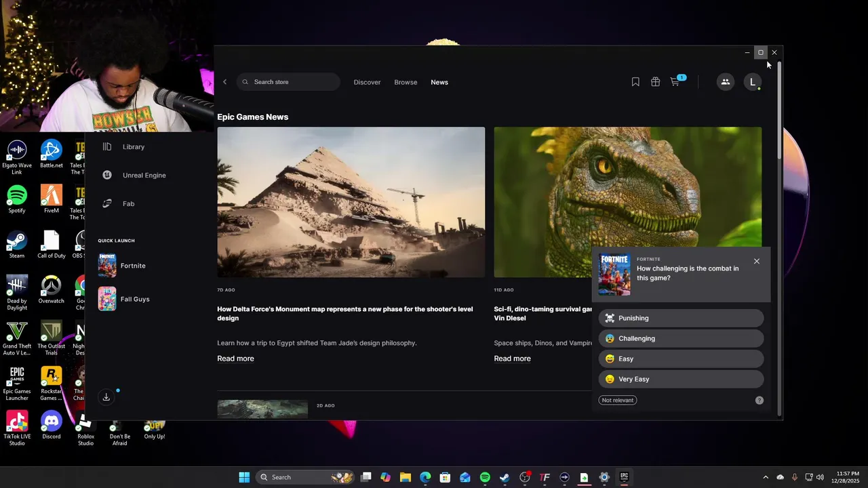Screen dimensions: 868x488
Task: Open the Only Up! desktop icon
Action: point(154,430)
